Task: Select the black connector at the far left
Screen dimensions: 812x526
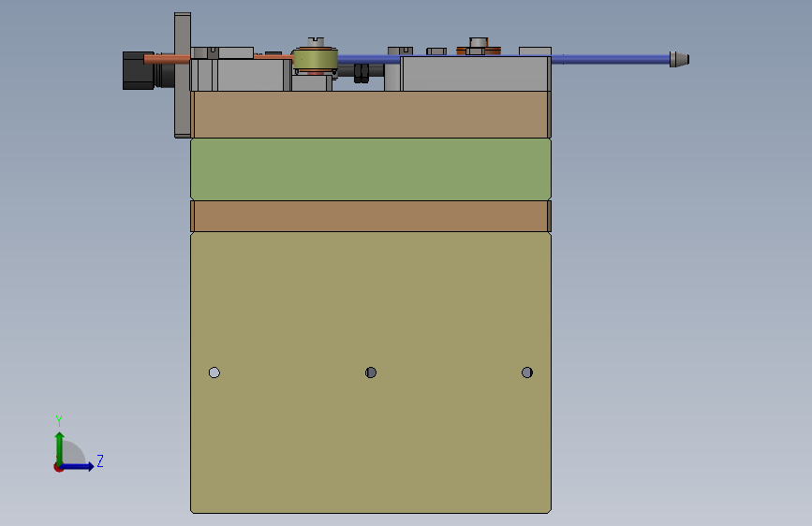Action: click(x=139, y=70)
